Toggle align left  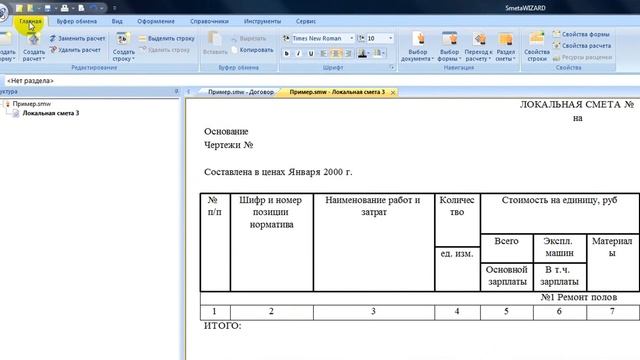coord(323,53)
